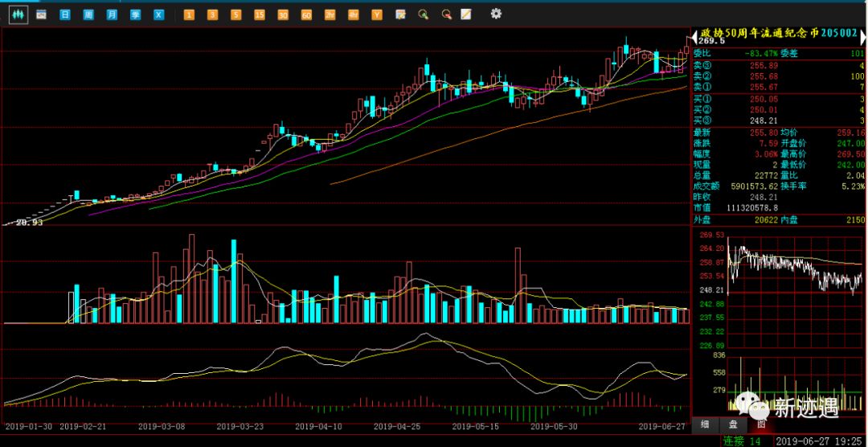This screenshot has width=868, height=447.
Task: Select the 4hr interval icon
Action: coord(353,15)
